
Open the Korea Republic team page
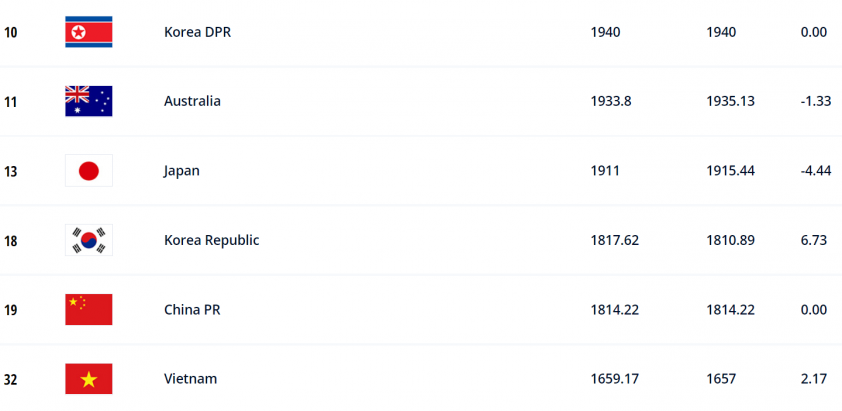[x=212, y=240]
